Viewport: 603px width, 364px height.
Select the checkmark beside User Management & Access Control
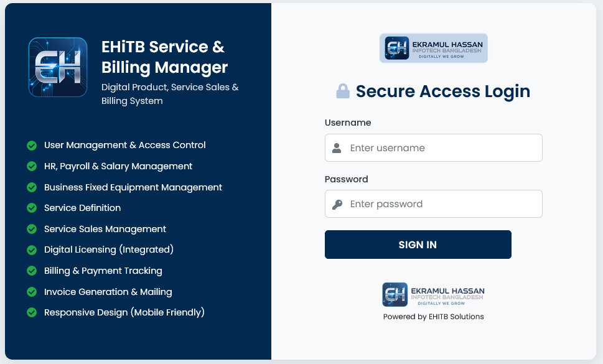(x=32, y=145)
